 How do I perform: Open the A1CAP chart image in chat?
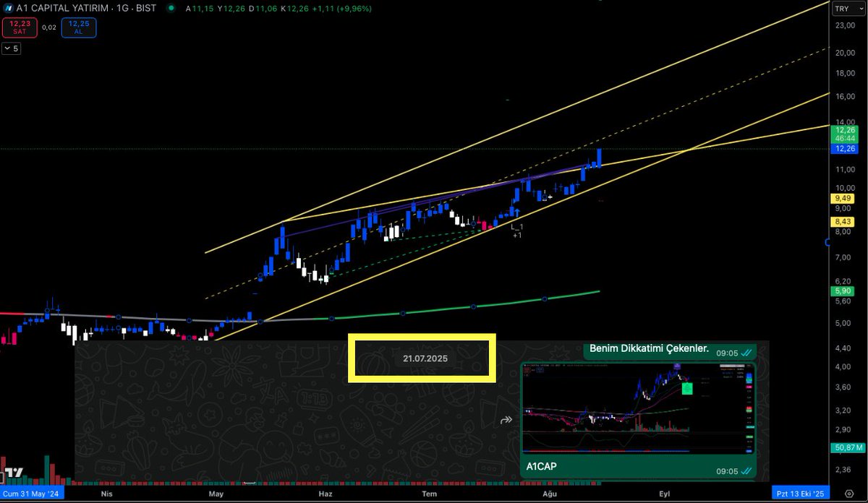637,408
